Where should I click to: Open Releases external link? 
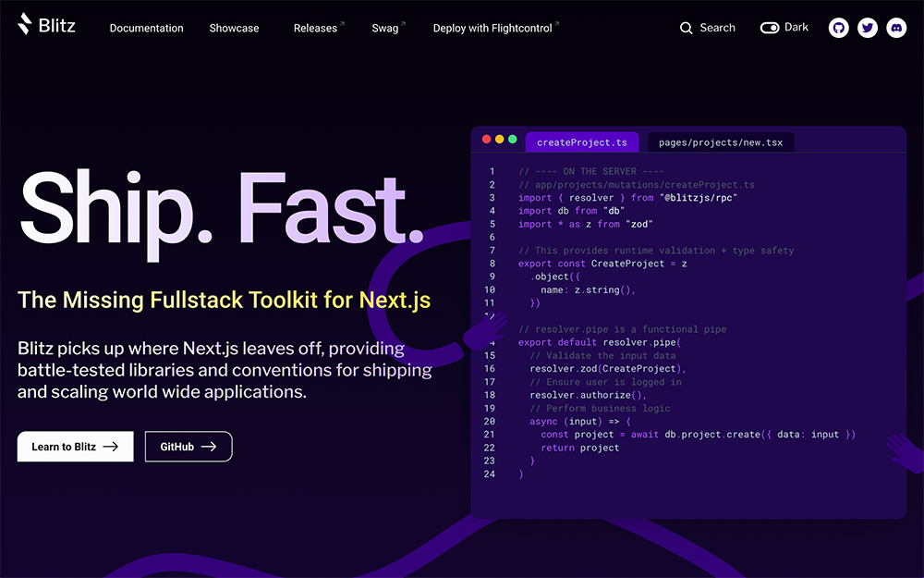click(319, 28)
